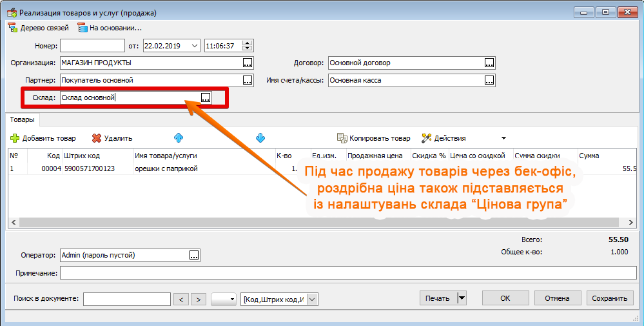This screenshot has height=326, width=644.
Task: Select the орешки с паприкой cell
Action: click(204, 168)
